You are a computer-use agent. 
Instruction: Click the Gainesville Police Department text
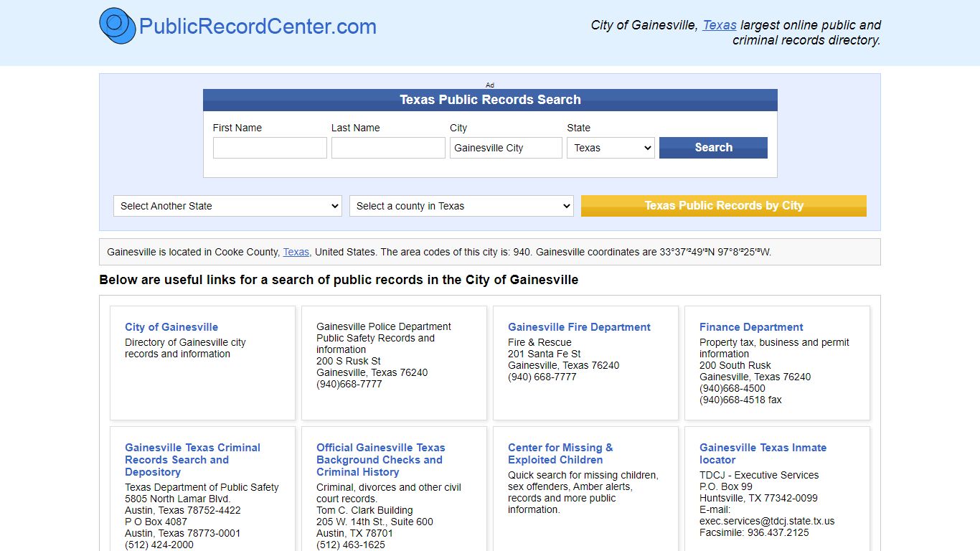coord(384,326)
